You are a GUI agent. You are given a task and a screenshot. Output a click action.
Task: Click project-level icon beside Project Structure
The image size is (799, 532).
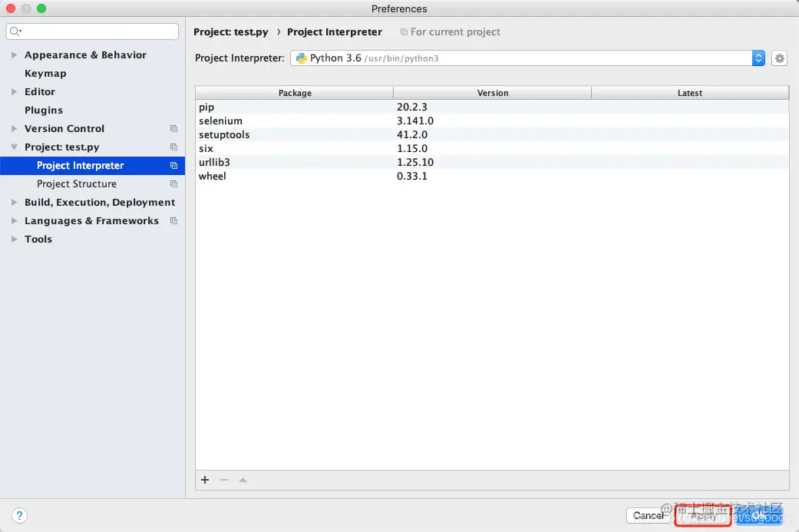(173, 183)
